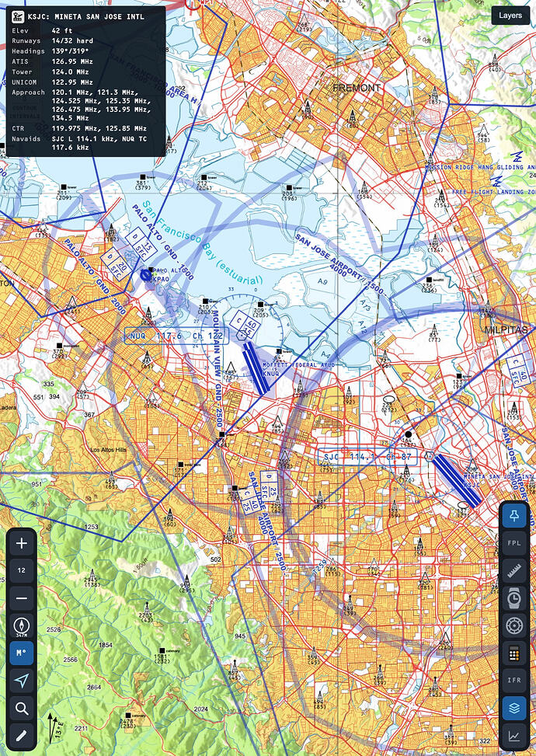Reset map orientation using the 347M compass
The height and width of the screenshot is (756, 536).
coord(21,625)
